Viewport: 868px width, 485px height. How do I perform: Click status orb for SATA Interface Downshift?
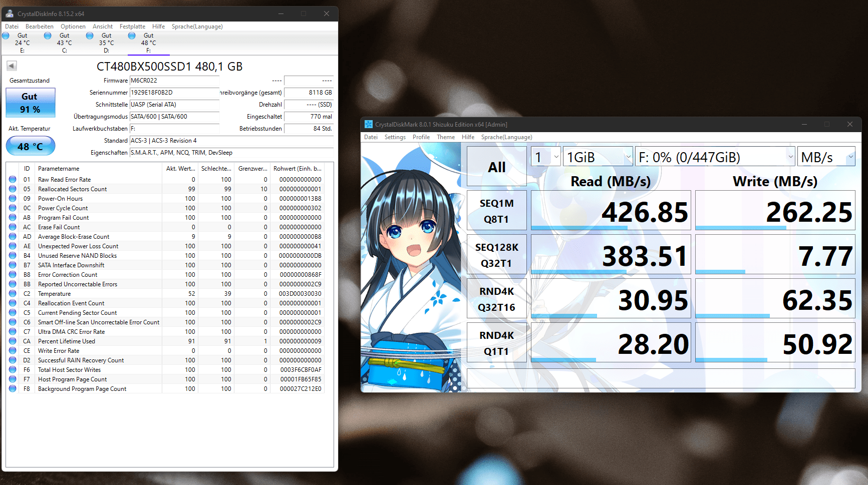[x=13, y=265]
